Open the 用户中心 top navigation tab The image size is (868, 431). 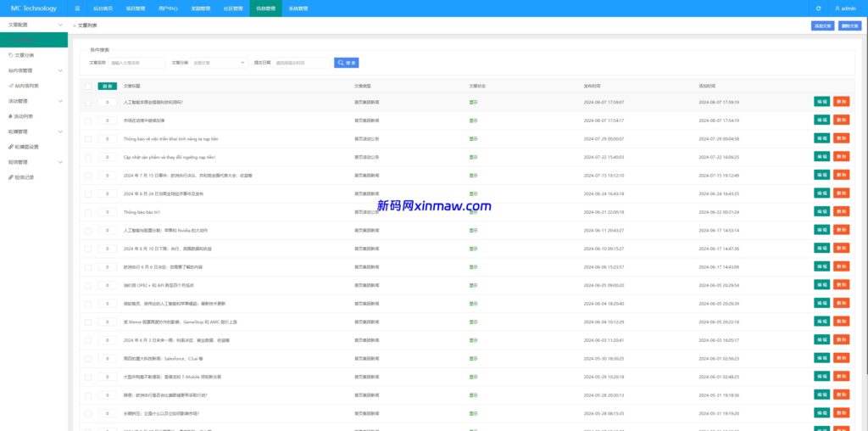pos(168,8)
